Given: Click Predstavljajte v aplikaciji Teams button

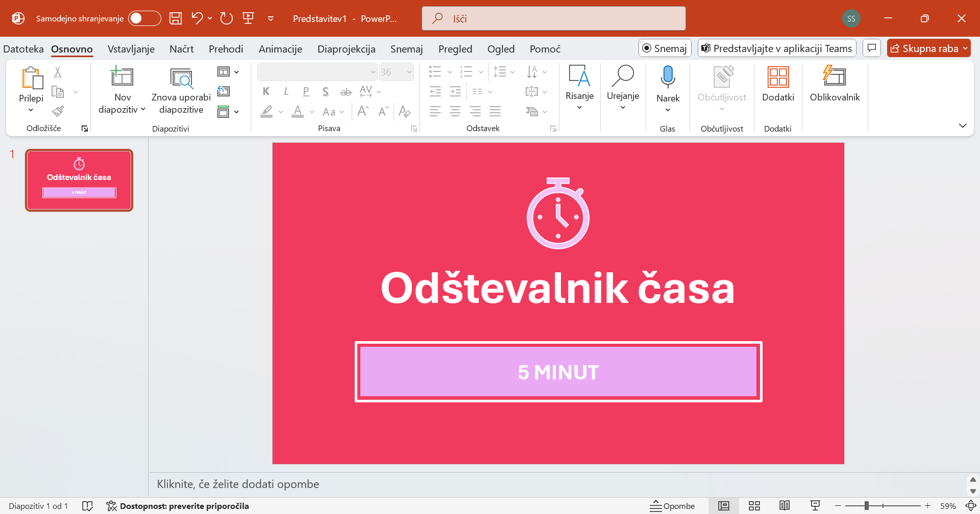Looking at the screenshot, I should coord(776,48).
